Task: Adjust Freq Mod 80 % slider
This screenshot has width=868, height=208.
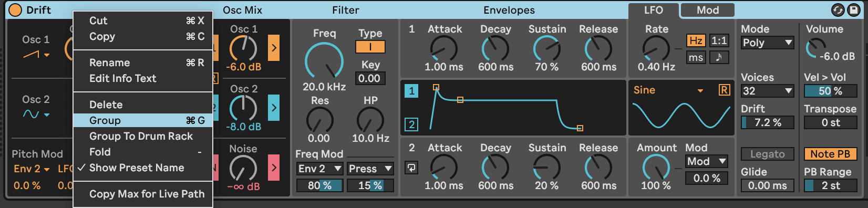Action: click(x=319, y=185)
